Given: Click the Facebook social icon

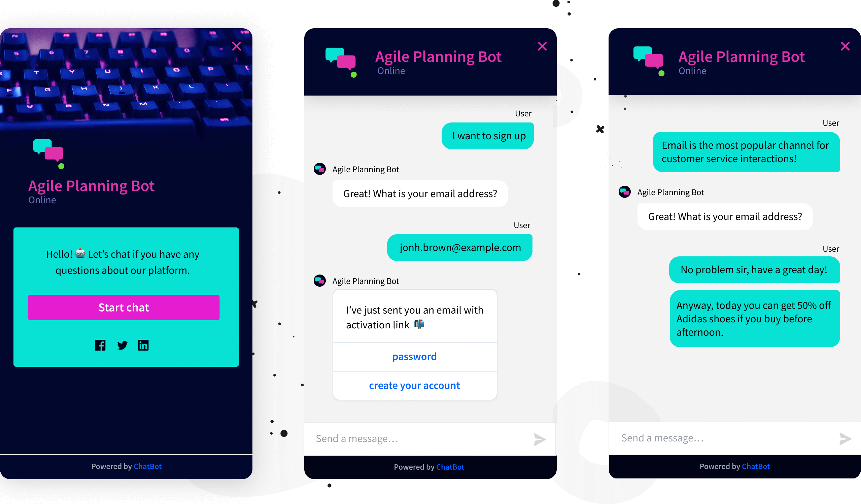Looking at the screenshot, I should tap(101, 345).
